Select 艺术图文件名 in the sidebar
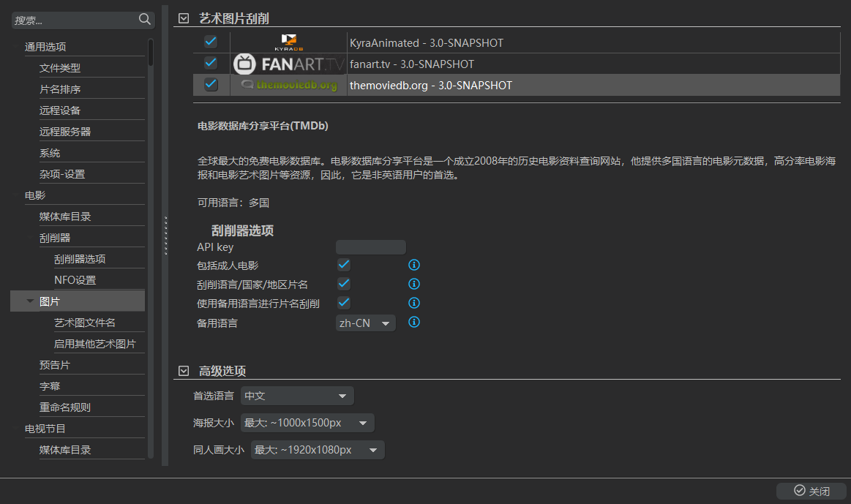 tap(85, 323)
